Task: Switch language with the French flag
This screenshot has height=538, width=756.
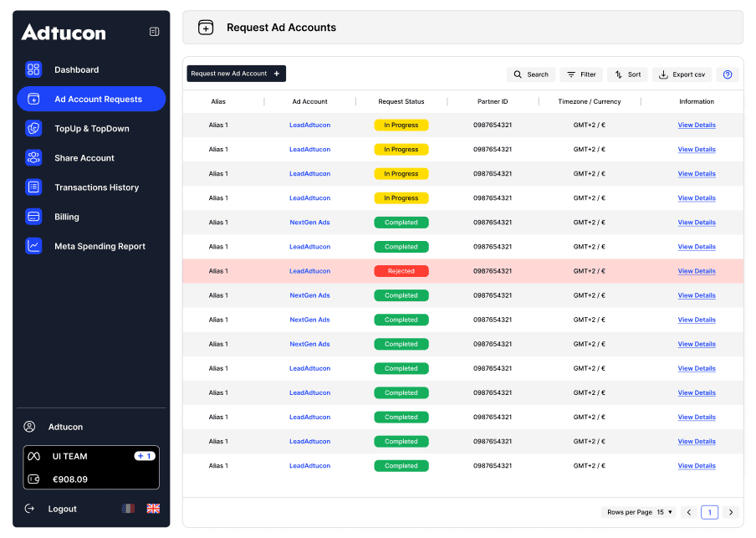Action: tap(128, 509)
